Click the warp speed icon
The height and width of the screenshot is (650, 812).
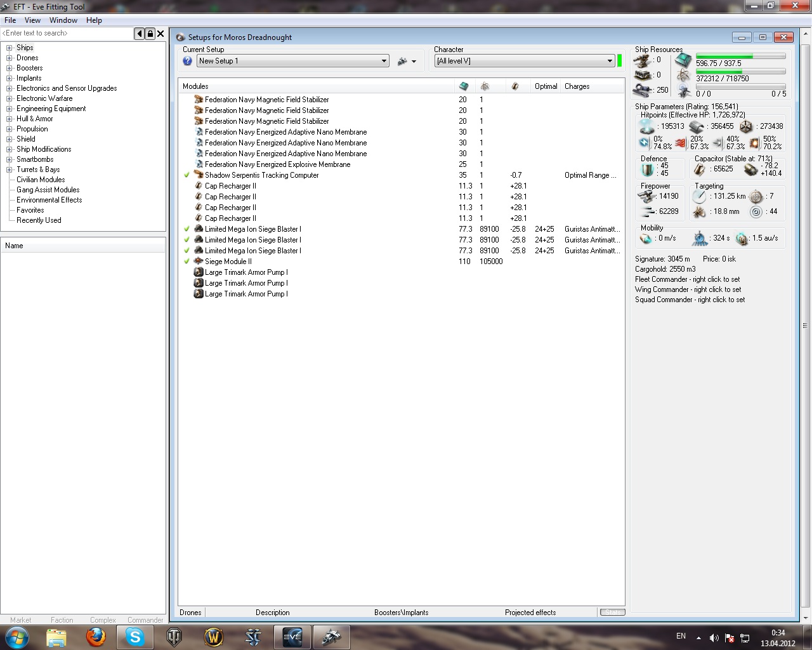point(742,239)
